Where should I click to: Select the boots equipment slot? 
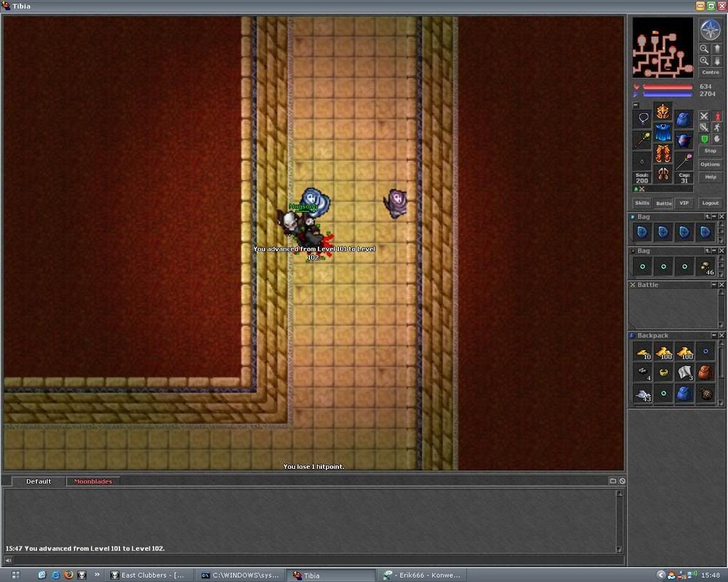(663, 175)
